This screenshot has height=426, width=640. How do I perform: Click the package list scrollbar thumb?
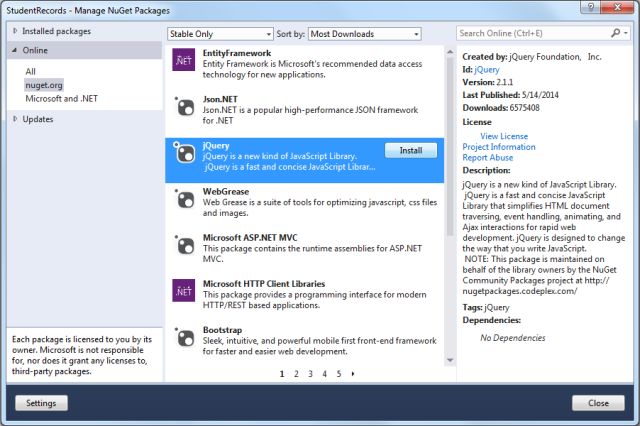(x=450, y=146)
